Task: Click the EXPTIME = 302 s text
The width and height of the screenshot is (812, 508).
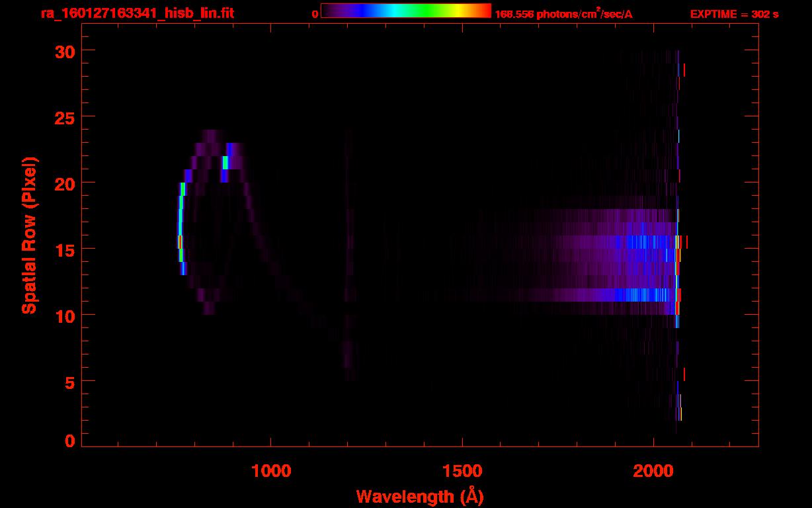Action: pyautogui.click(x=734, y=14)
